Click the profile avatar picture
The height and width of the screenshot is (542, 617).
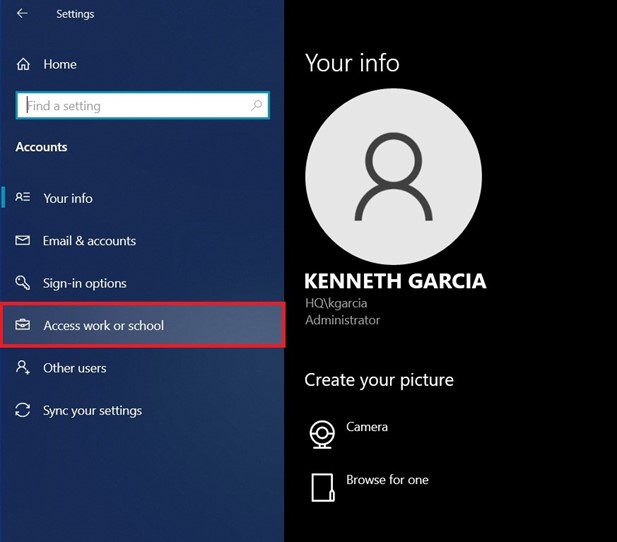coord(393,176)
